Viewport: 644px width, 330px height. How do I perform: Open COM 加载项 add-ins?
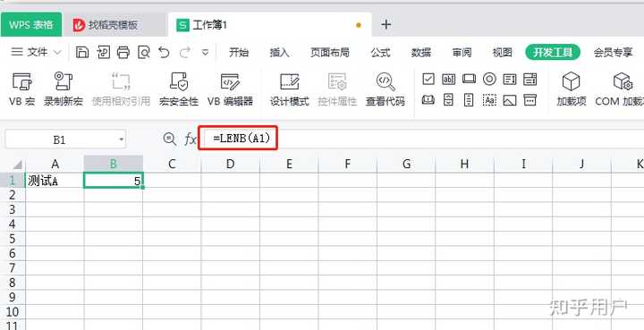619,89
